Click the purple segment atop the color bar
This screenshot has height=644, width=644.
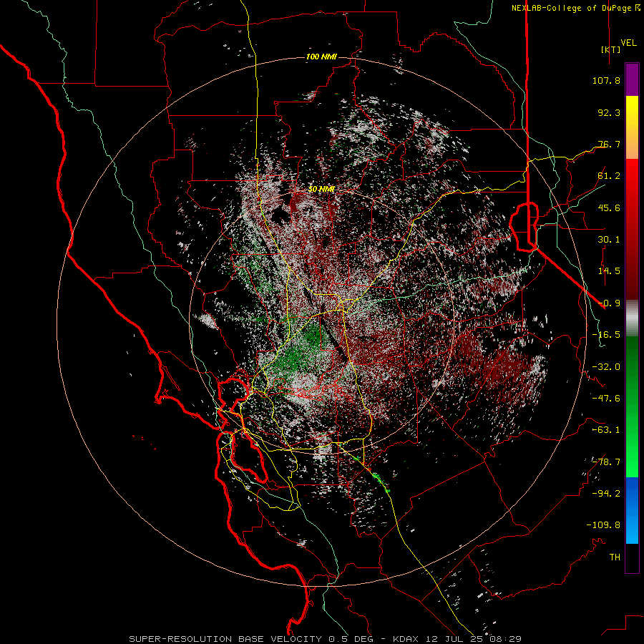(x=632, y=79)
